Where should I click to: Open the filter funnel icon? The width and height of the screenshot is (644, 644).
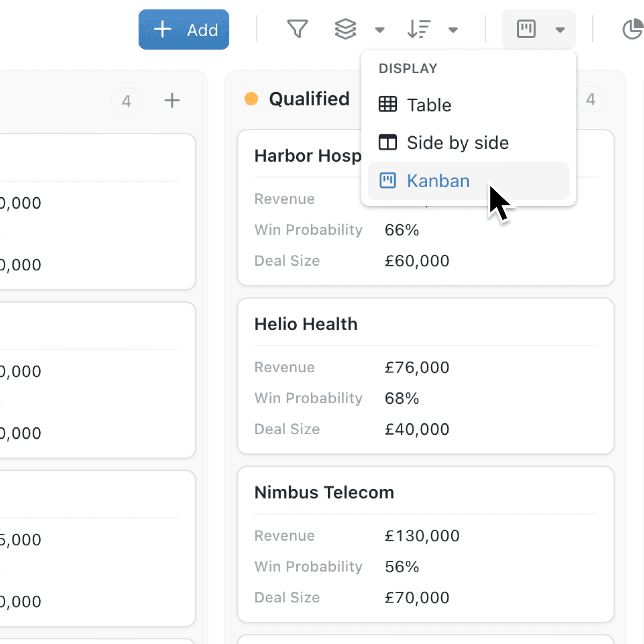click(x=297, y=29)
